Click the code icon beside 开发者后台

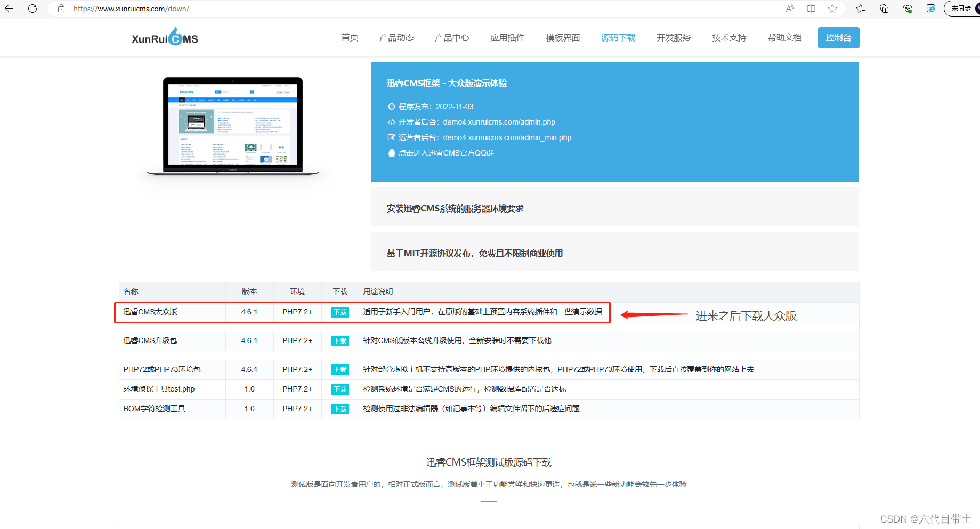392,122
